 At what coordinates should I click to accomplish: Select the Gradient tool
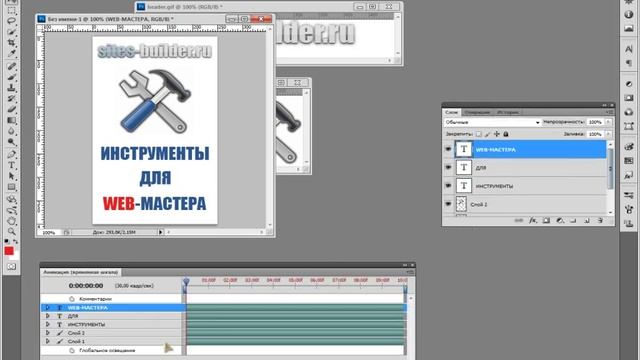click(11, 120)
